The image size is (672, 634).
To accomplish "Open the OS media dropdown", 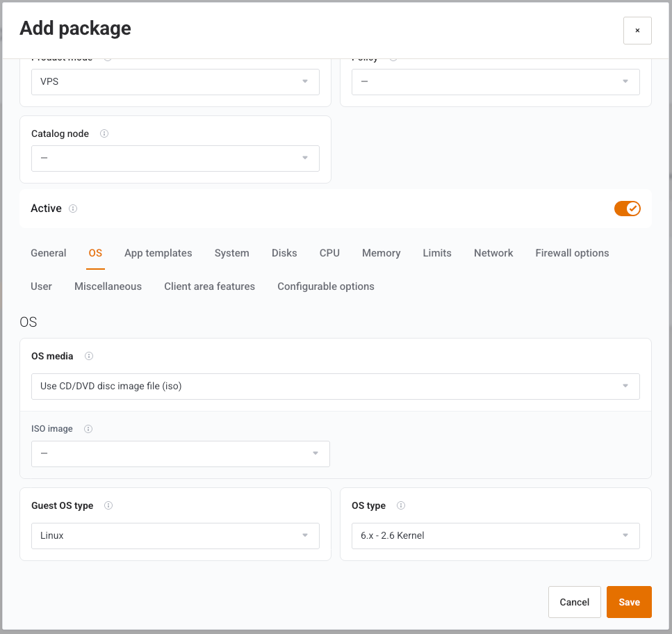I will 336,387.
